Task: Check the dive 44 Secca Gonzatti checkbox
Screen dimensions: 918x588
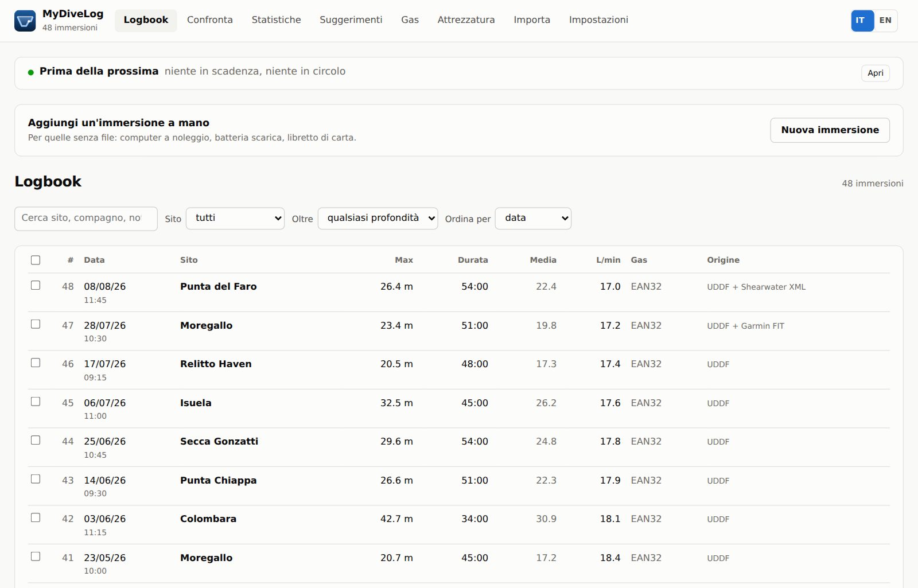Action: [36, 441]
